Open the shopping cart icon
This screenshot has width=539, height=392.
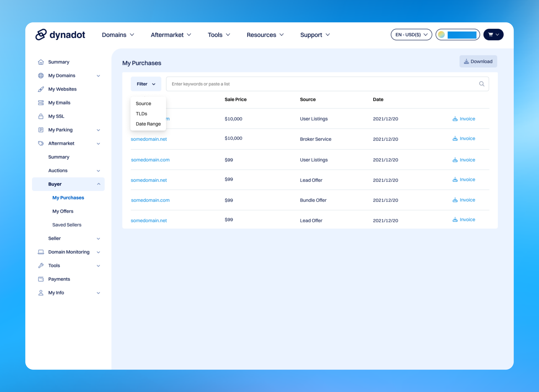coord(490,35)
